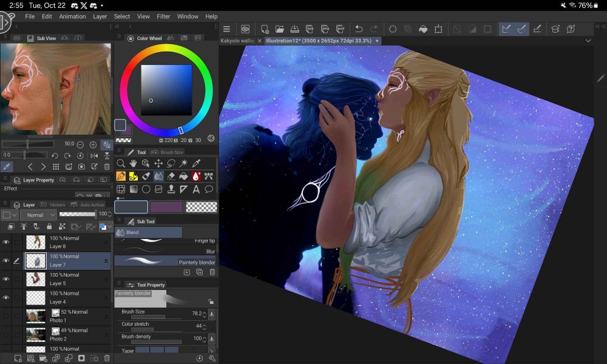
Task: Open the Filter menu
Action: tap(164, 16)
